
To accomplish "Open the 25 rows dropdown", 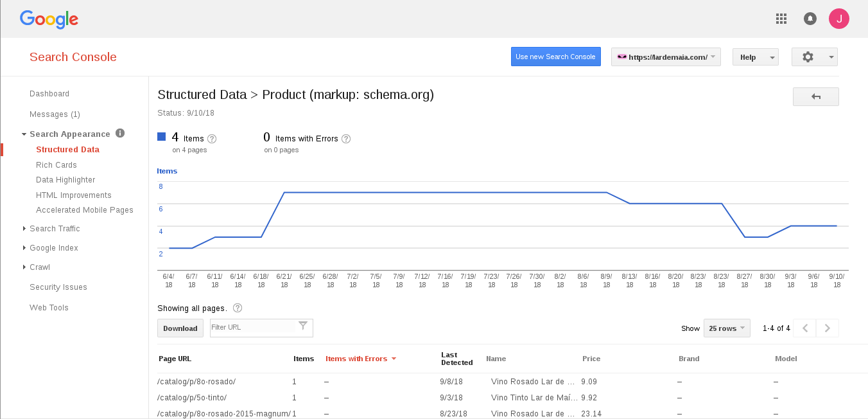I will (x=727, y=328).
